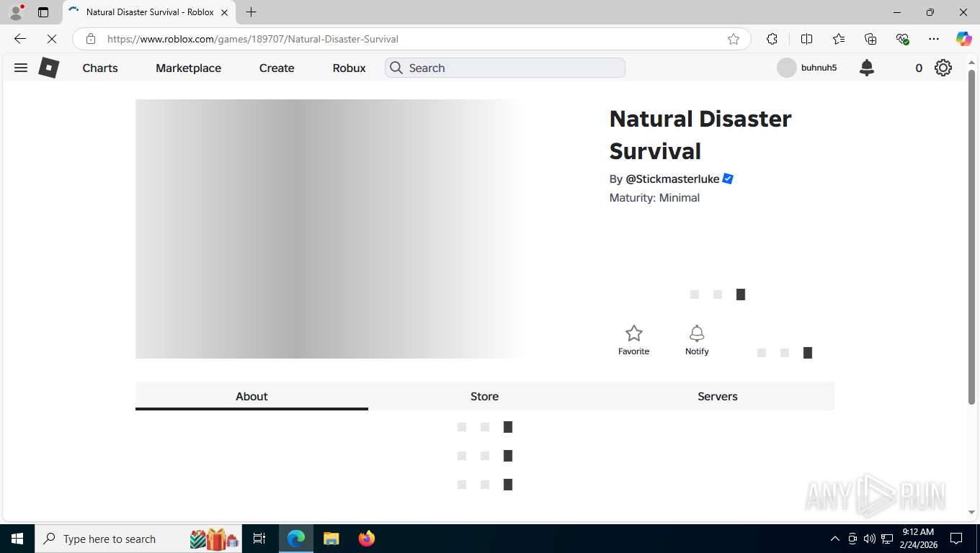Click Type here to search taskbar box

(139, 539)
